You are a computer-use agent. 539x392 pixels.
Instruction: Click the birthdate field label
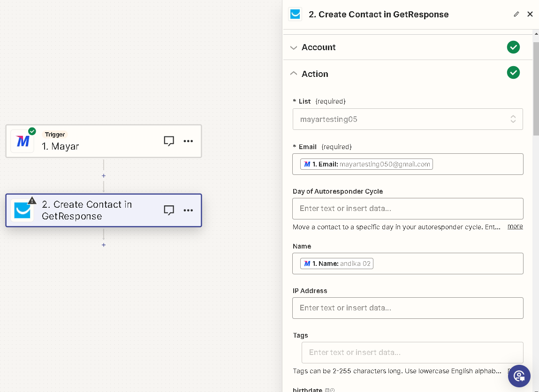pyautogui.click(x=307, y=390)
